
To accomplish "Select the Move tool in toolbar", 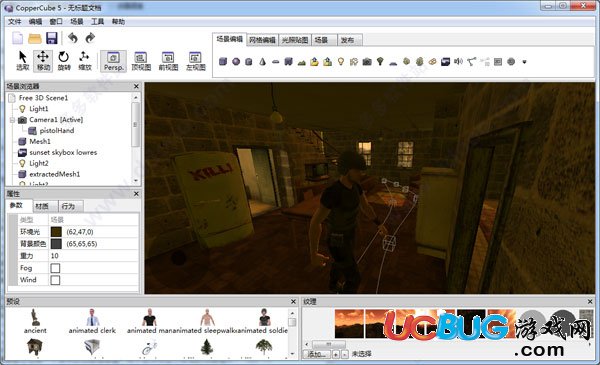I will [x=43, y=61].
